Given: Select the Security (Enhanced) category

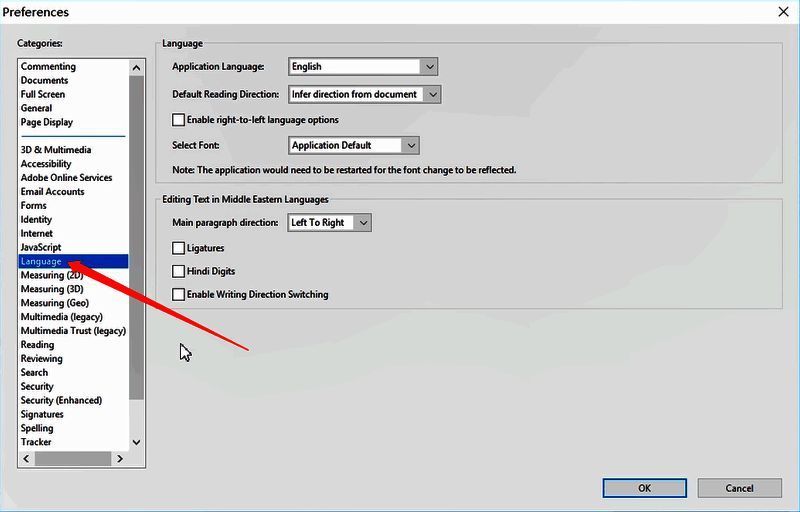Looking at the screenshot, I should pyautogui.click(x=61, y=400).
